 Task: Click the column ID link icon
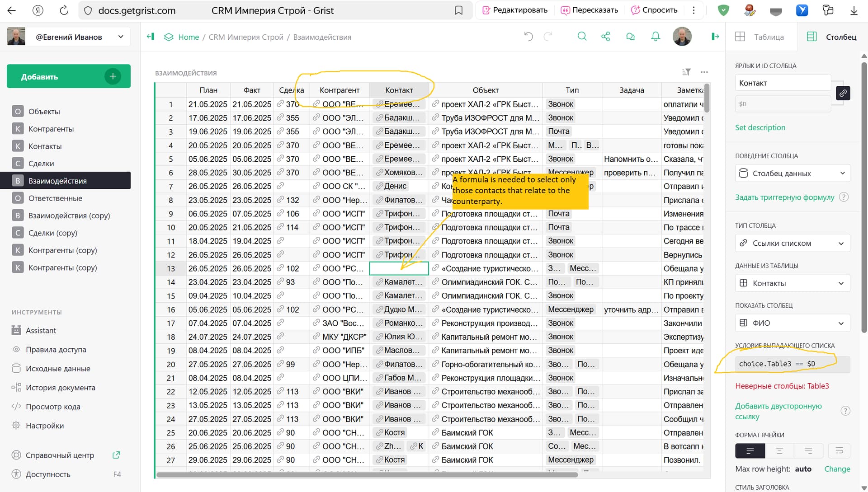[x=843, y=93]
